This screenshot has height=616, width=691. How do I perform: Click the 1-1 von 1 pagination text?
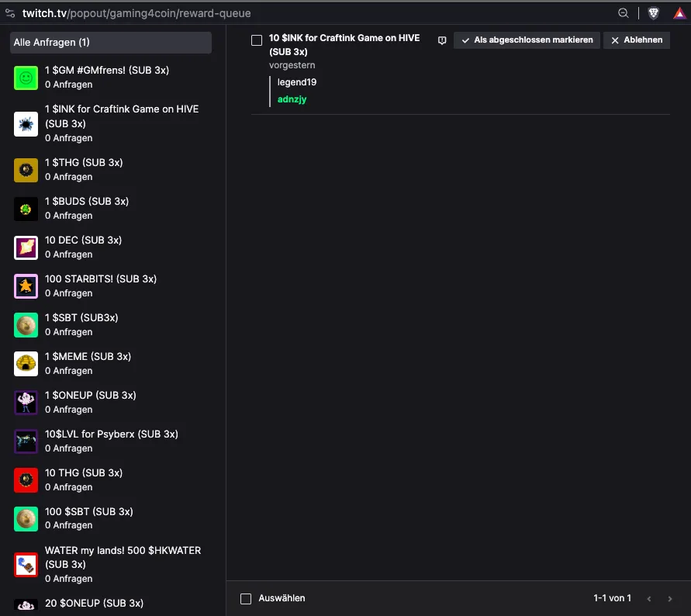[612, 598]
